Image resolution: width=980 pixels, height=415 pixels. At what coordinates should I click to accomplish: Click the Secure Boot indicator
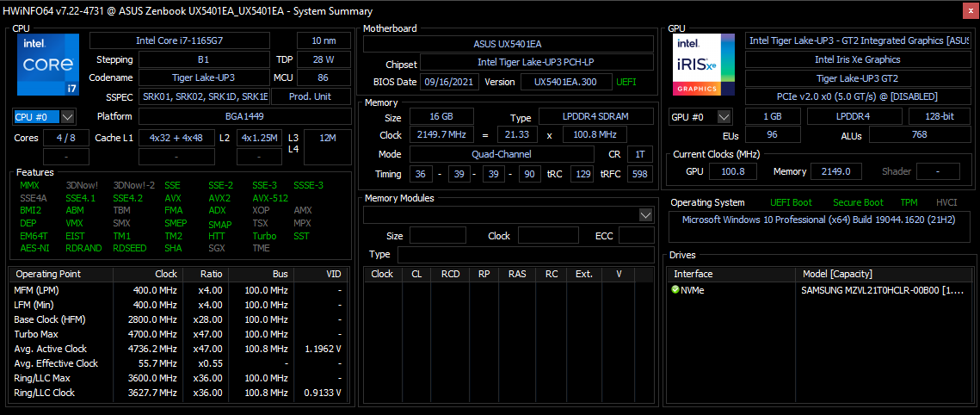click(x=858, y=202)
